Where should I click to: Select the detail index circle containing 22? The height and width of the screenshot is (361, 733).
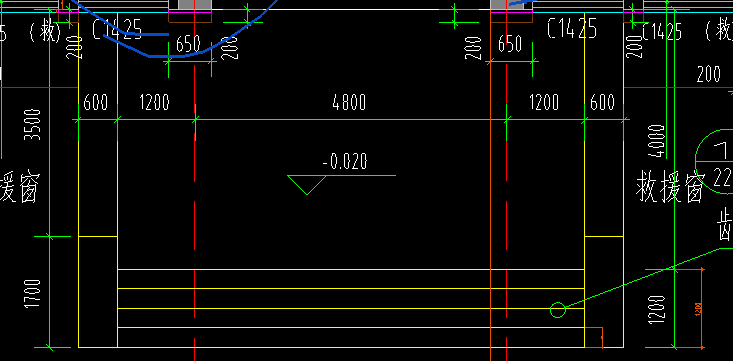[x=714, y=162]
